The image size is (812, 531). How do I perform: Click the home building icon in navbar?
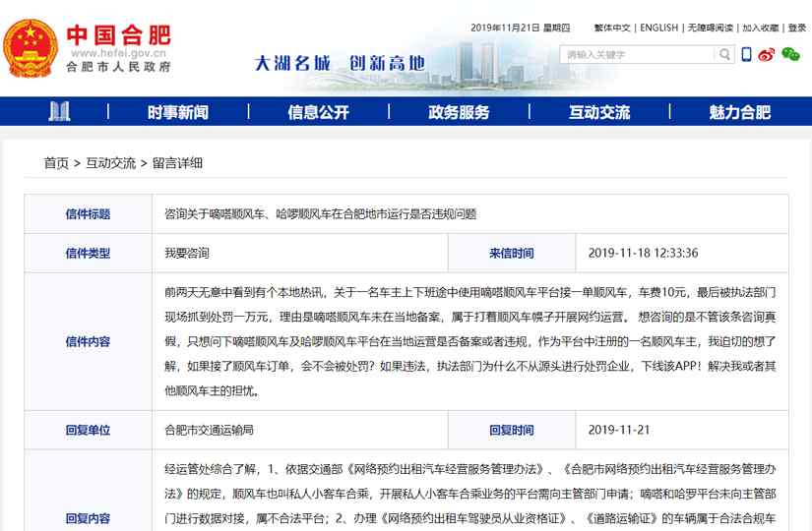pos(59,111)
